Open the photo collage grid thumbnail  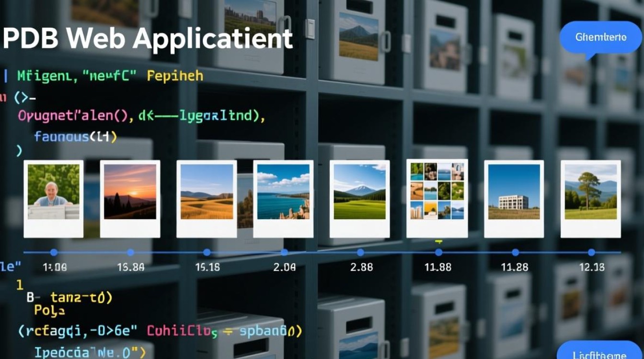pyautogui.click(x=437, y=191)
